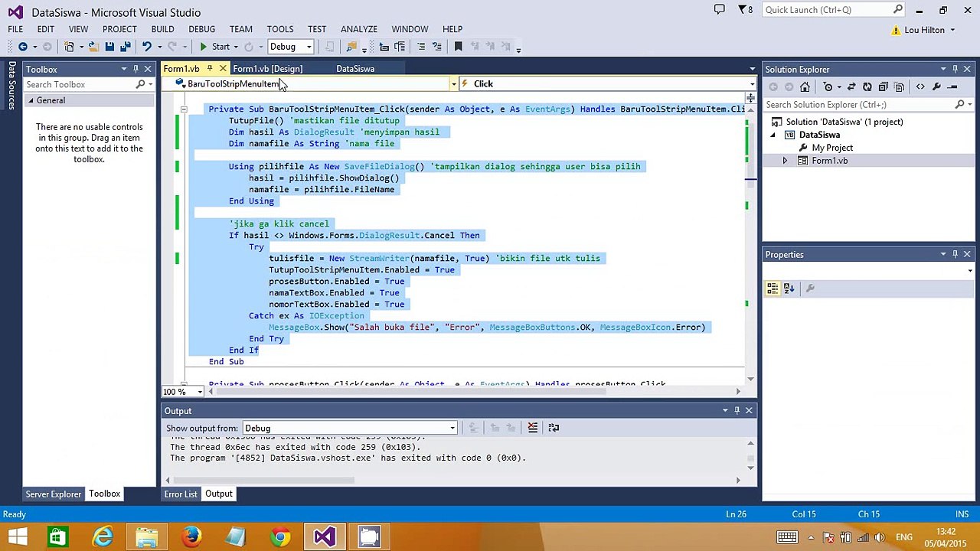Click the Alphabetical sort icon in Properties
This screenshot has height=551, width=980.
pyautogui.click(x=789, y=289)
